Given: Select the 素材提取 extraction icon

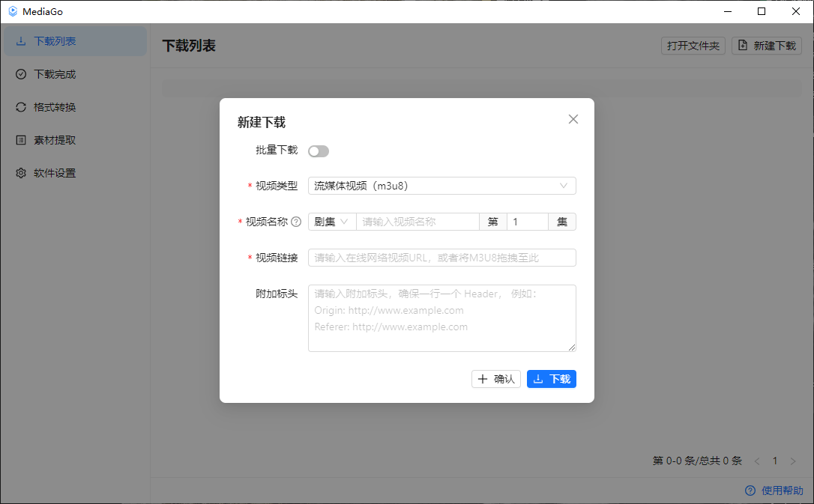Looking at the screenshot, I should 21,140.
